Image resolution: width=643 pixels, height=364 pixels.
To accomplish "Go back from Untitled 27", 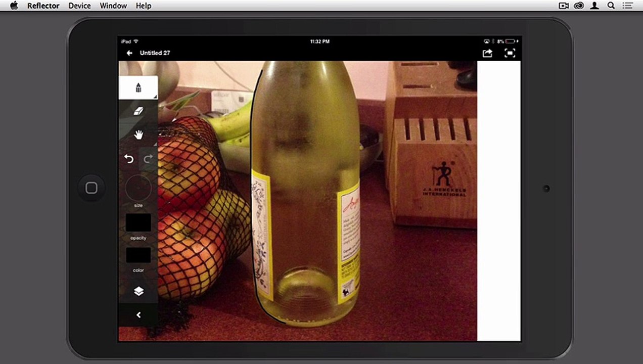I will (x=129, y=53).
